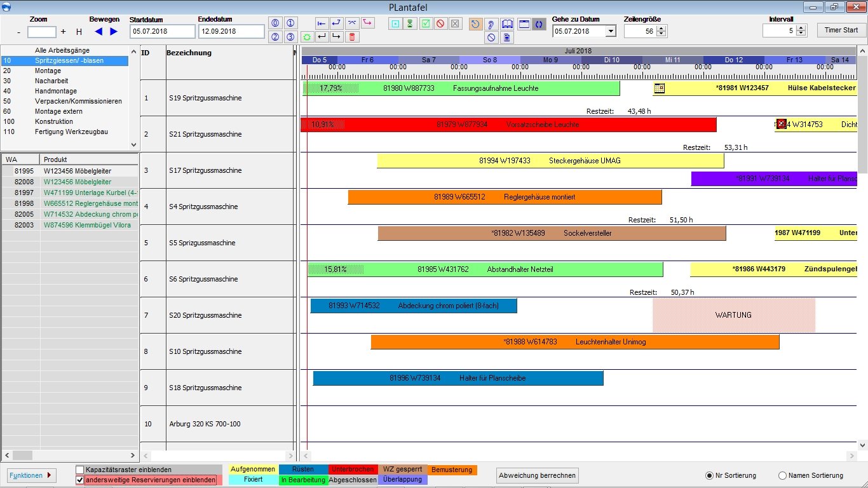The image size is (868, 488).
Task: Click the red trash can icon
Action: coord(352,37)
